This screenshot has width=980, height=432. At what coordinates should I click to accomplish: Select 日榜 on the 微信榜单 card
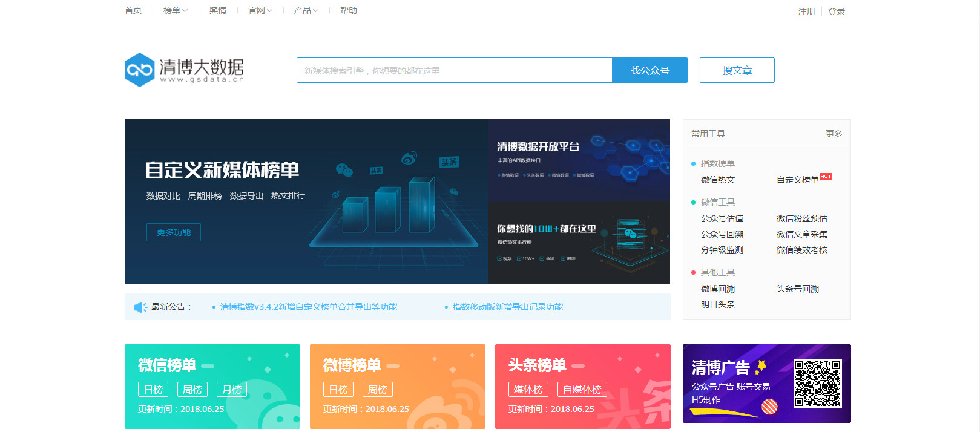pyautogui.click(x=153, y=390)
